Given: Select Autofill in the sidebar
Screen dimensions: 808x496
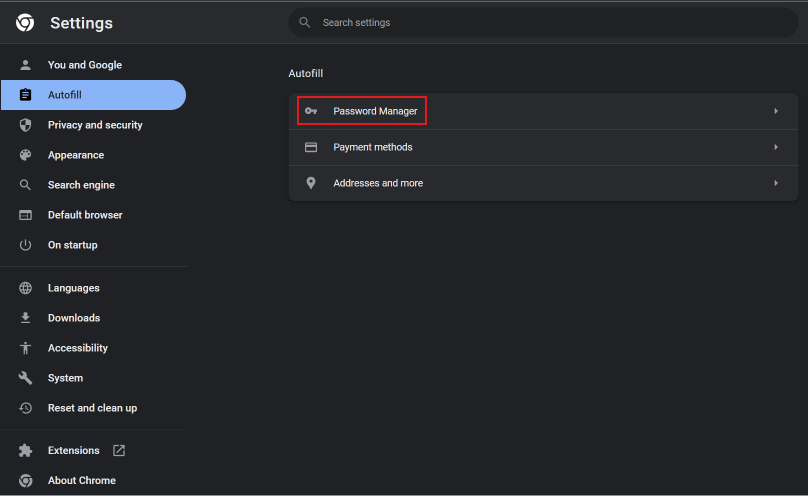Looking at the screenshot, I should click(x=93, y=95).
